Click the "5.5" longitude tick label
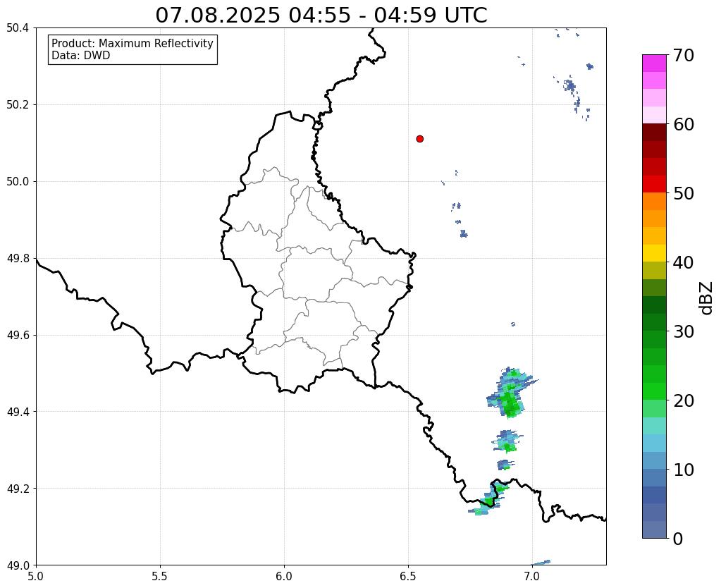 point(160,576)
